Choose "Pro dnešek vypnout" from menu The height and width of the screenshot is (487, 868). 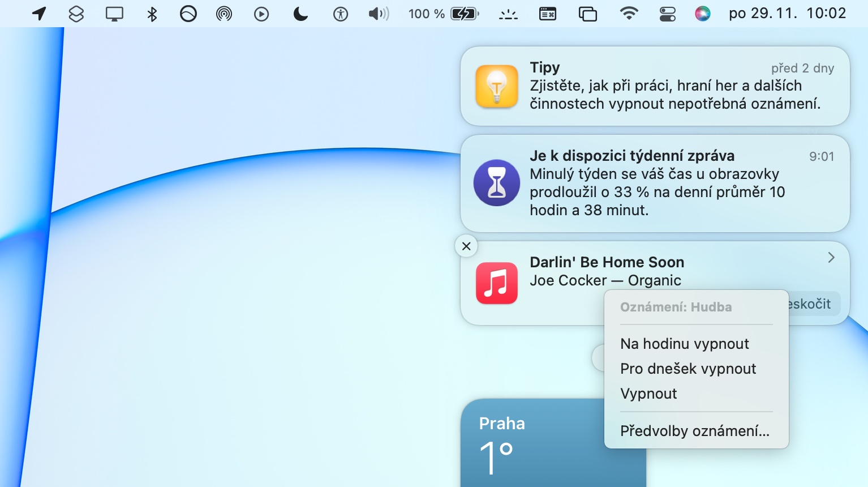click(x=688, y=369)
